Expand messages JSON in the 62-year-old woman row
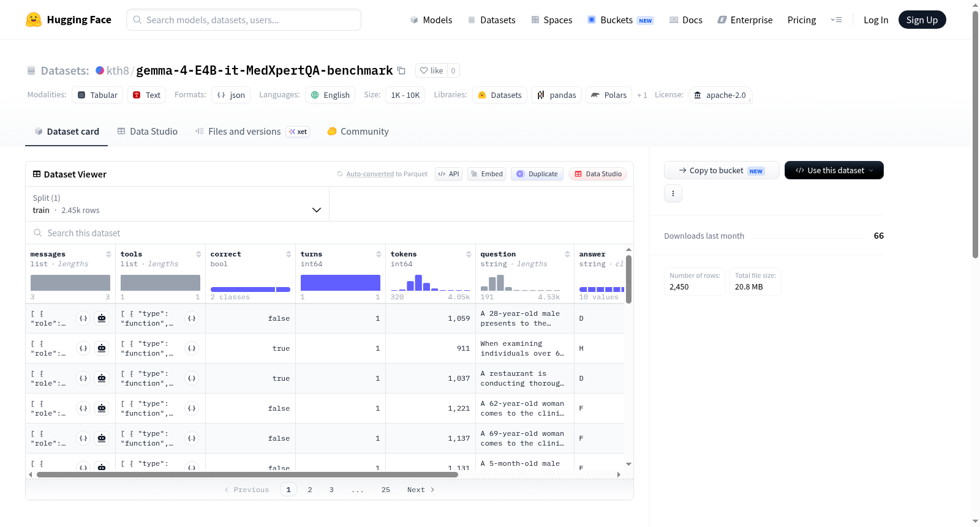 pyautogui.click(x=83, y=408)
